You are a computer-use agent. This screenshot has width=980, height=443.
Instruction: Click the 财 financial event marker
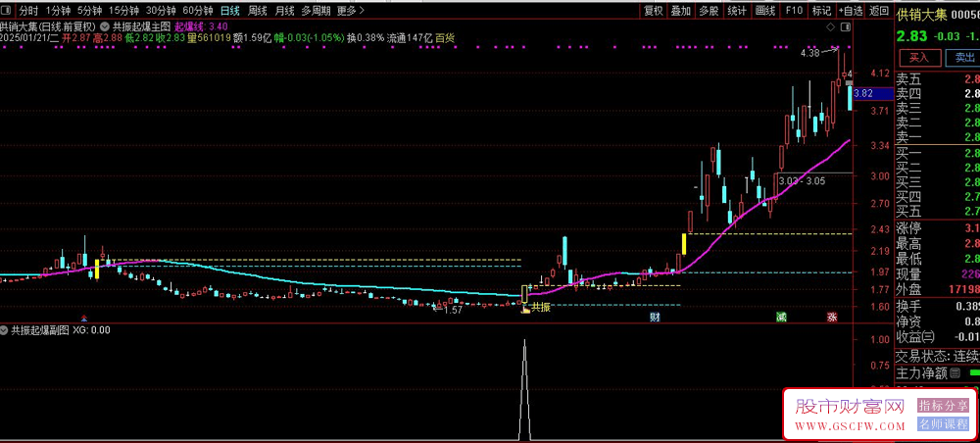pos(655,317)
